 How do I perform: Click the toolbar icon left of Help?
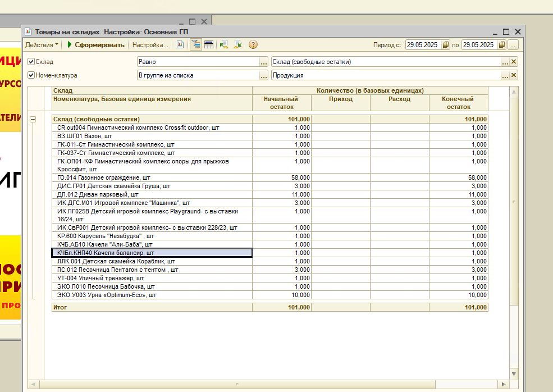pos(237,45)
